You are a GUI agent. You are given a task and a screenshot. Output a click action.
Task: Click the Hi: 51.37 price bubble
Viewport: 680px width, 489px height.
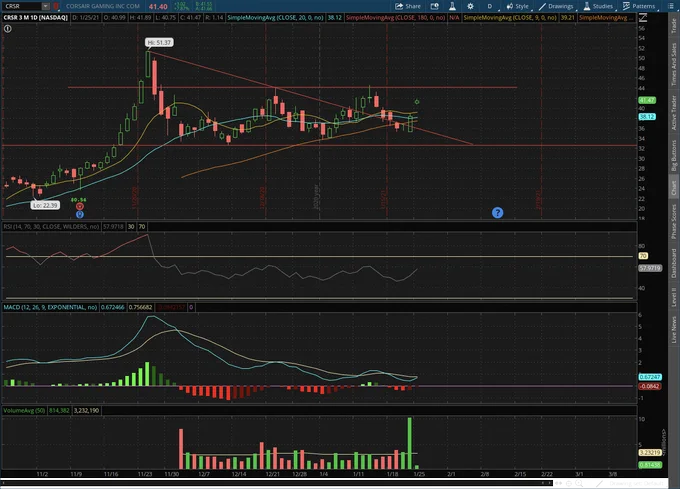point(159,42)
